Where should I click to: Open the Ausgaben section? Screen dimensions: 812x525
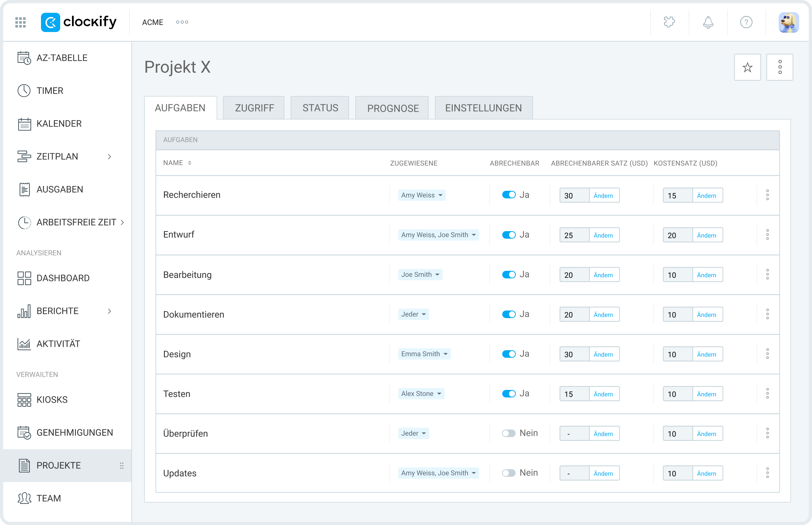click(60, 189)
